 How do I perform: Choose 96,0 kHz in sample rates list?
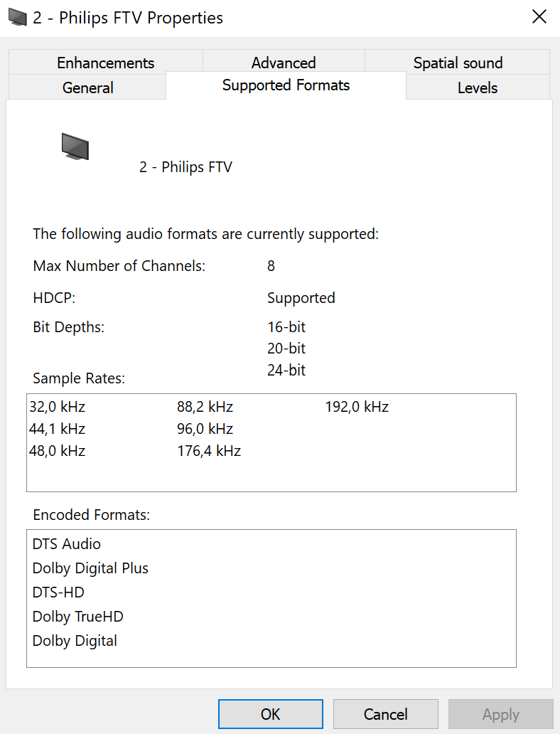point(205,429)
